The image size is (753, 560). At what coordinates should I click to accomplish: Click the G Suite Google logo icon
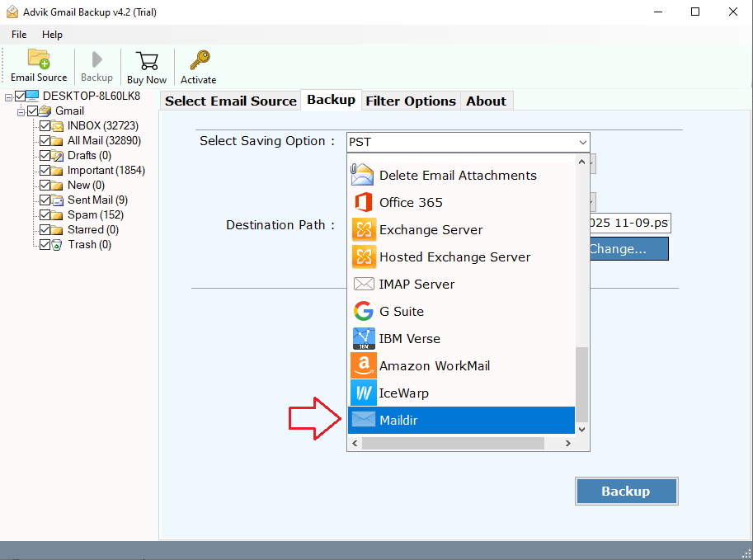click(x=364, y=311)
